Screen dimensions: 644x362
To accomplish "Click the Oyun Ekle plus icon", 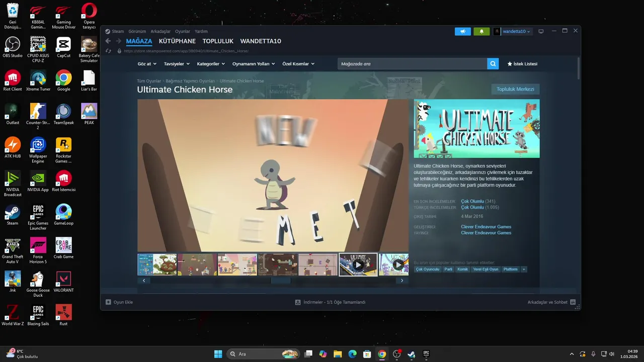I will 108,302.
